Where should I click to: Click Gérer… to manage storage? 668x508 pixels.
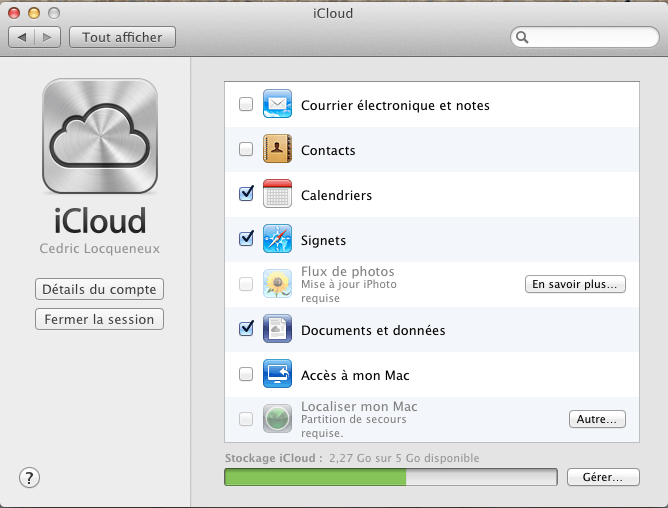(603, 477)
